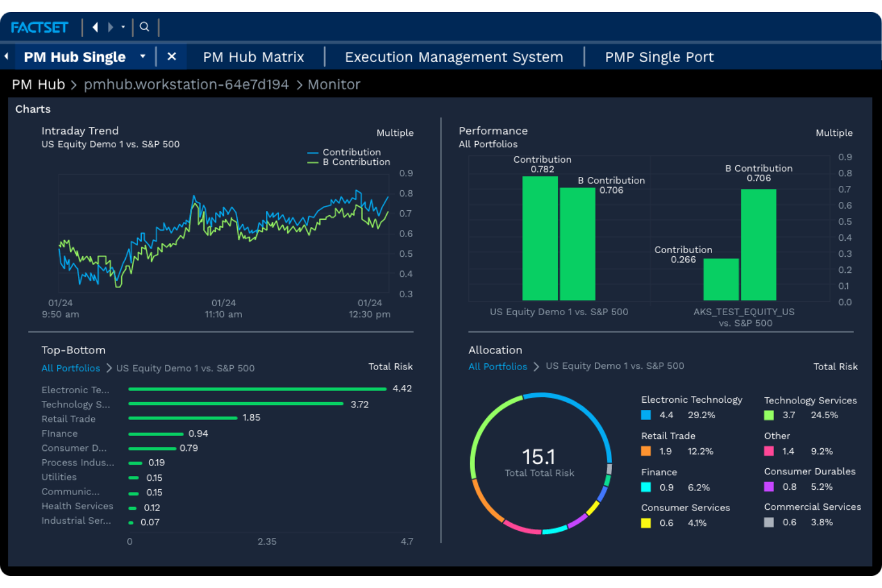The width and height of the screenshot is (882, 588).
Task: Click the Consumer Services yellow legend swatch
Action: pos(646,523)
